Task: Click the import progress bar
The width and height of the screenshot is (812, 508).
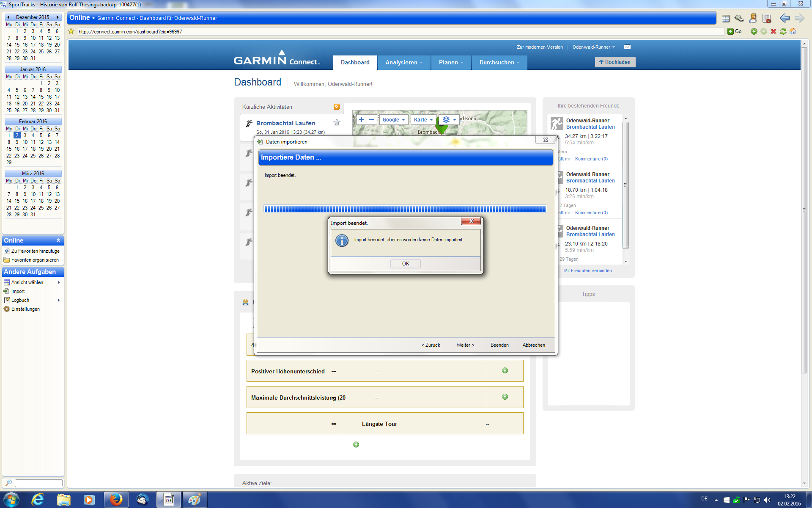Action: (x=405, y=209)
